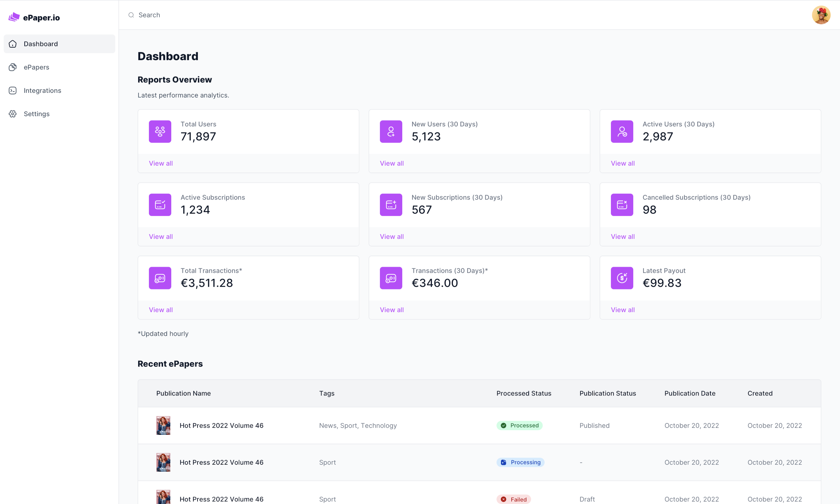Open Hot Press 2022 Volume 46 in Failed row
This screenshot has width=840, height=504.
(x=221, y=499)
